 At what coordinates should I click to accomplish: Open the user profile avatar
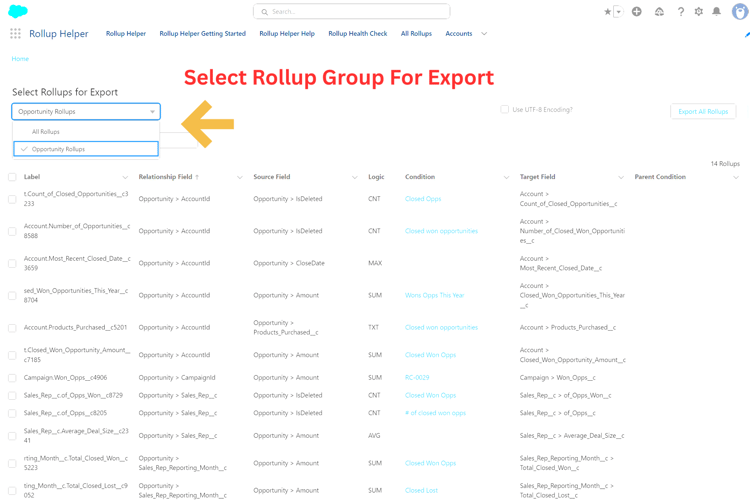click(x=740, y=11)
